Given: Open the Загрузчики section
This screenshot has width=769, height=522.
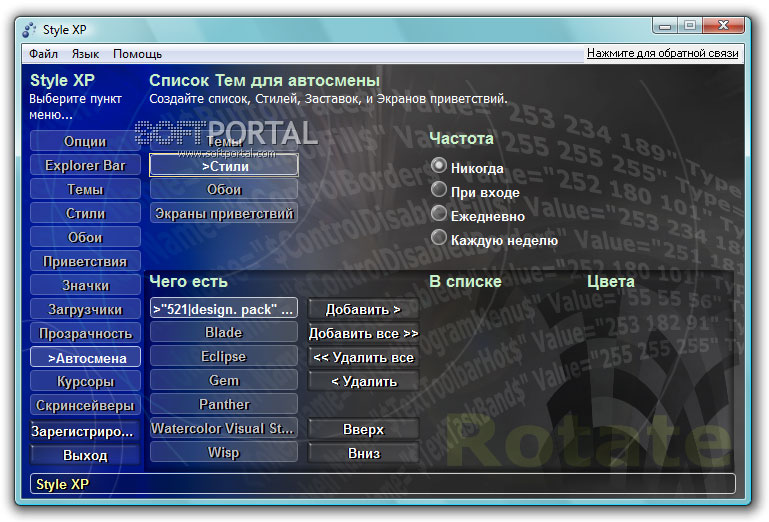Looking at the screenshot, I should click(x=85, y=310).
